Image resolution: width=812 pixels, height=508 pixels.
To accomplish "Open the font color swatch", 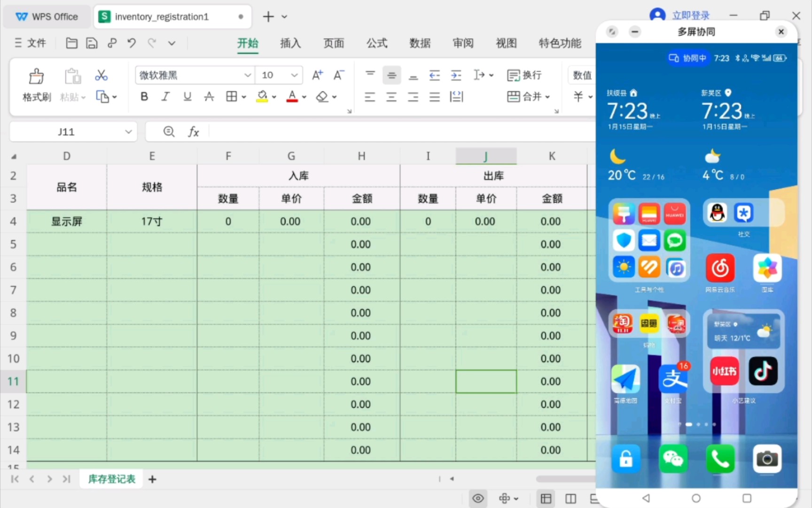I will [x=291, y=96].
